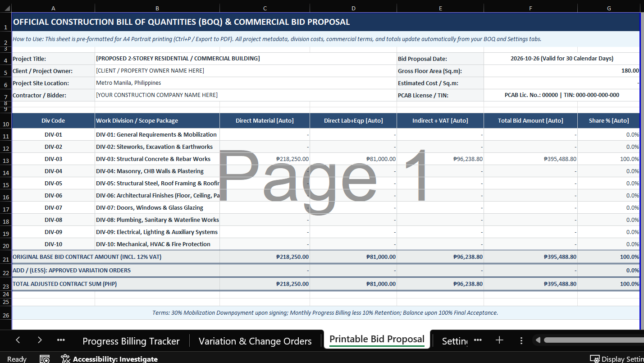The image size is (644, 363).
Task: Open Display Settings from status bar
Action: coord(617,359)
